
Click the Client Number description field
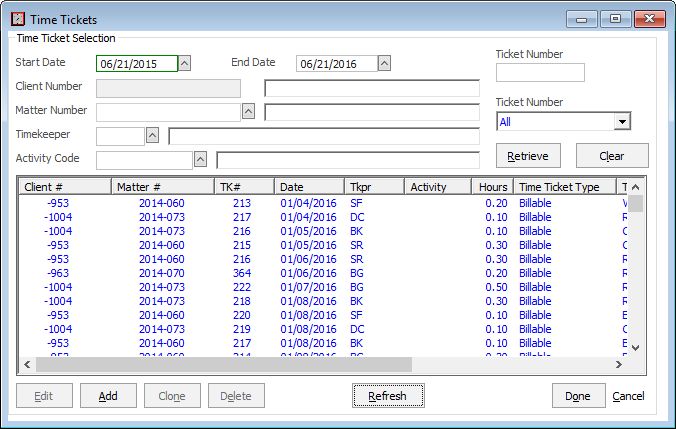tap(372, 88)
